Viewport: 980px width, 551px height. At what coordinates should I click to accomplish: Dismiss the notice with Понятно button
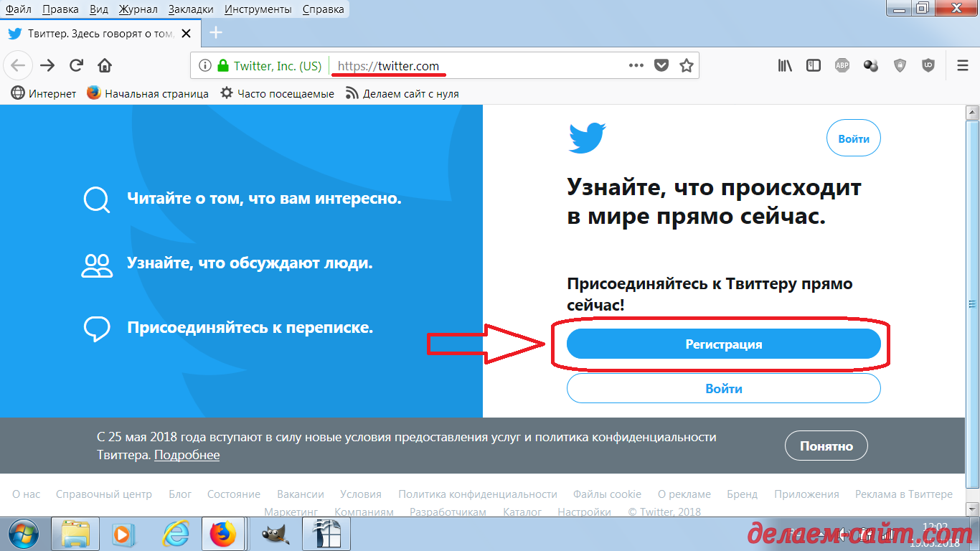coord(826,446)
